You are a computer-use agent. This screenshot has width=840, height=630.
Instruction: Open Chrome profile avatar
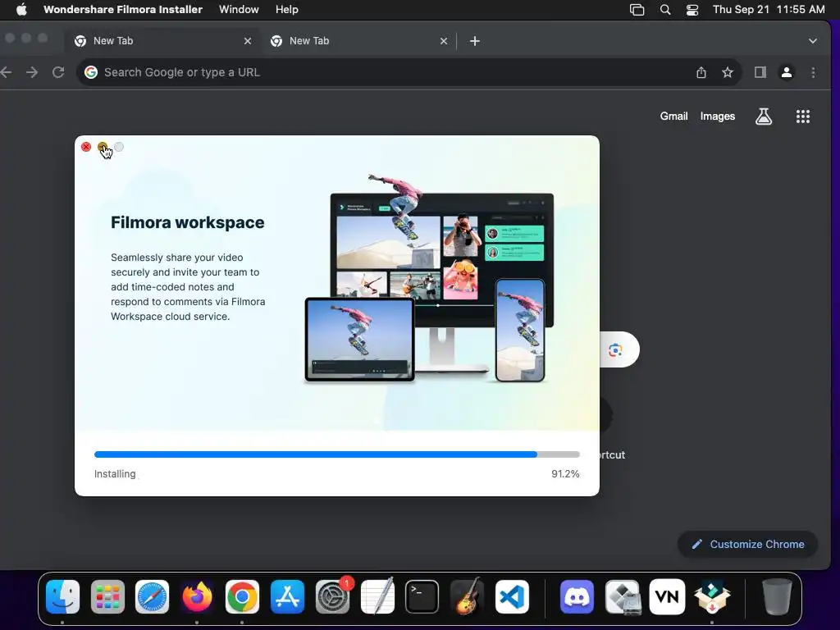point(787,72)
